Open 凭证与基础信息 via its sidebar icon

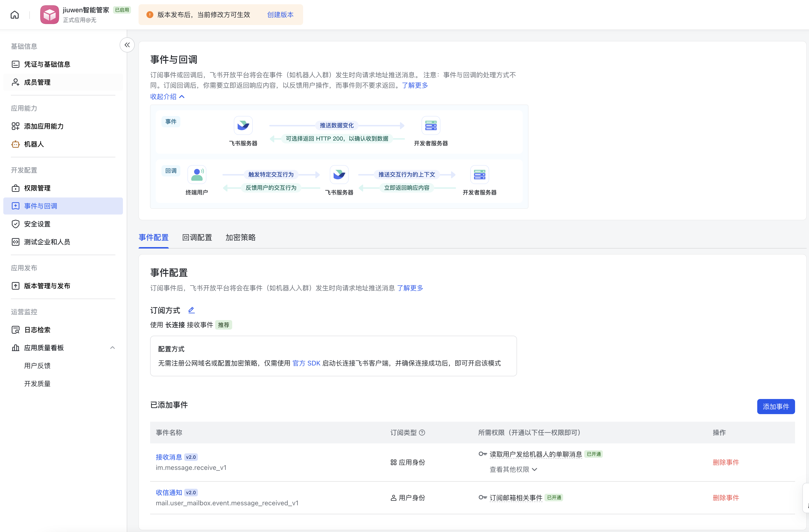coord(16,64)
